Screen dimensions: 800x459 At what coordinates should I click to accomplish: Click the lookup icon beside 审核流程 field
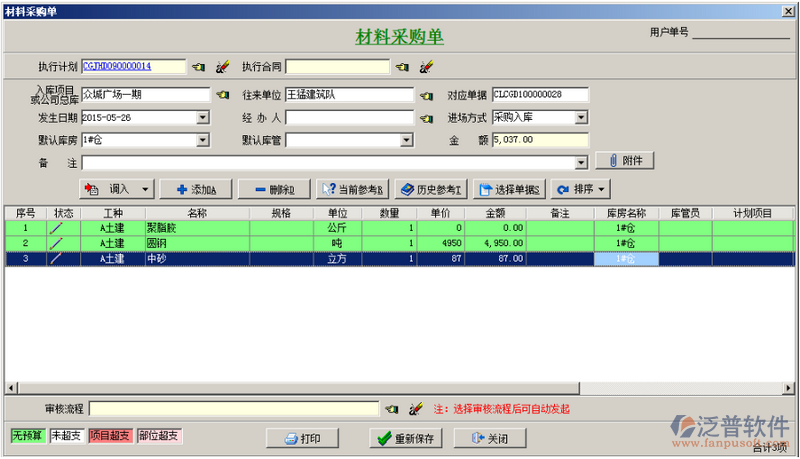392,409
